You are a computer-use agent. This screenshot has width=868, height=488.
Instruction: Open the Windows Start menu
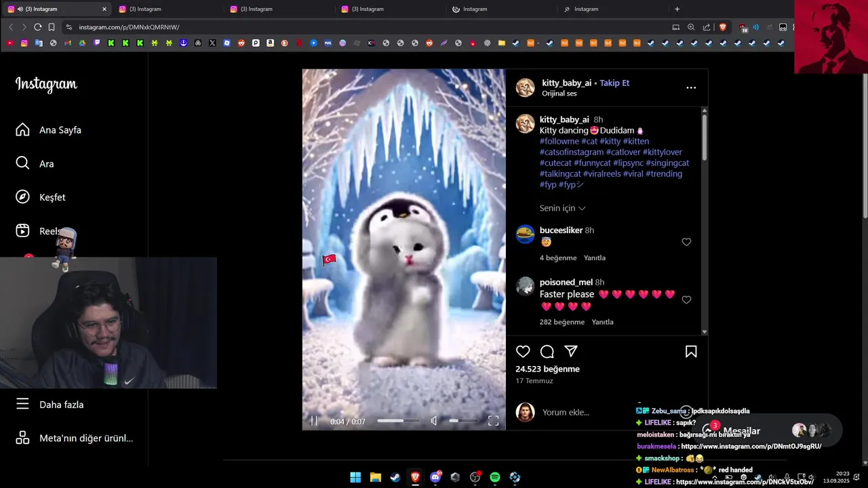tap(355, 477)
